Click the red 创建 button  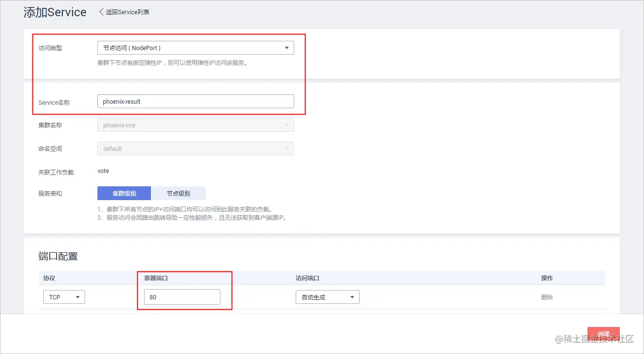604,334
